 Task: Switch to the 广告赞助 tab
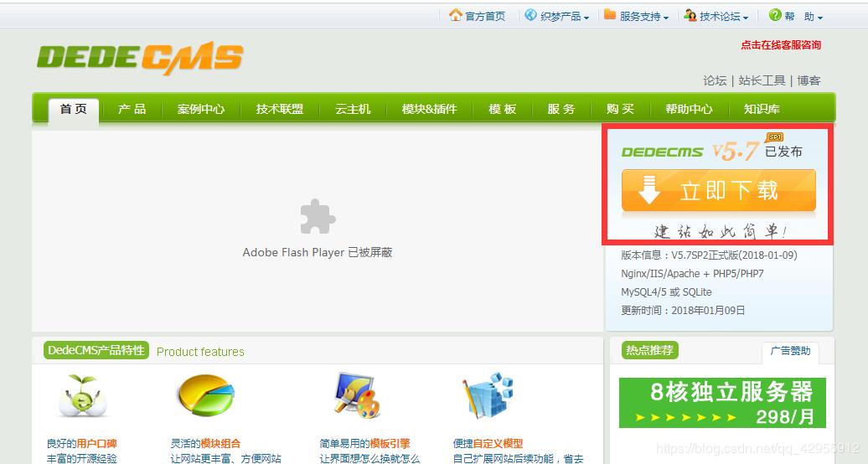point(790,351)
